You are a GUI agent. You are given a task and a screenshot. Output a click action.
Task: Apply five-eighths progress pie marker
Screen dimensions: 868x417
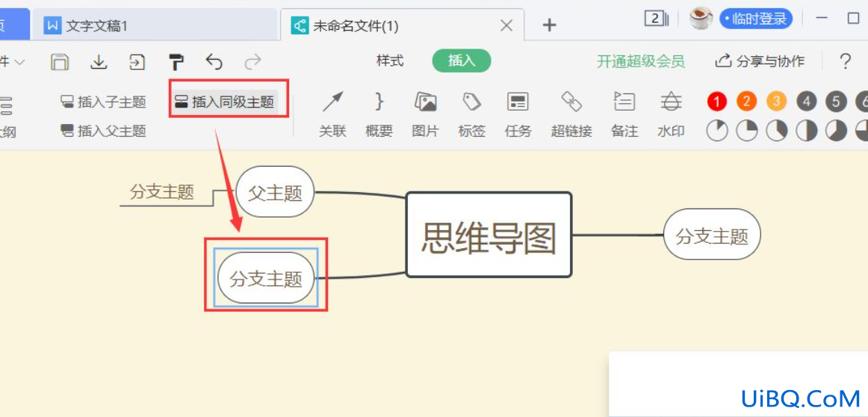point(836,131)
